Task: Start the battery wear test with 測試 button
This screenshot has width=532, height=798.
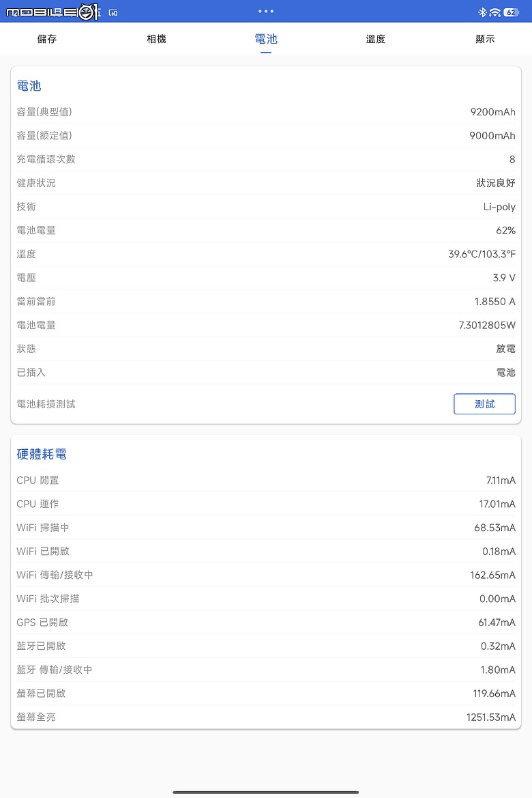Action: click(484, 403)
